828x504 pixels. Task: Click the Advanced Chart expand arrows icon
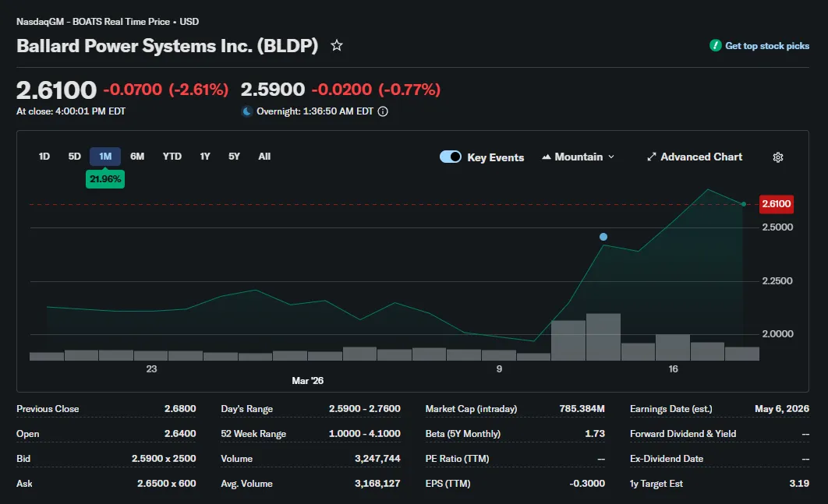pyautogui.click(x=652, y=157)
